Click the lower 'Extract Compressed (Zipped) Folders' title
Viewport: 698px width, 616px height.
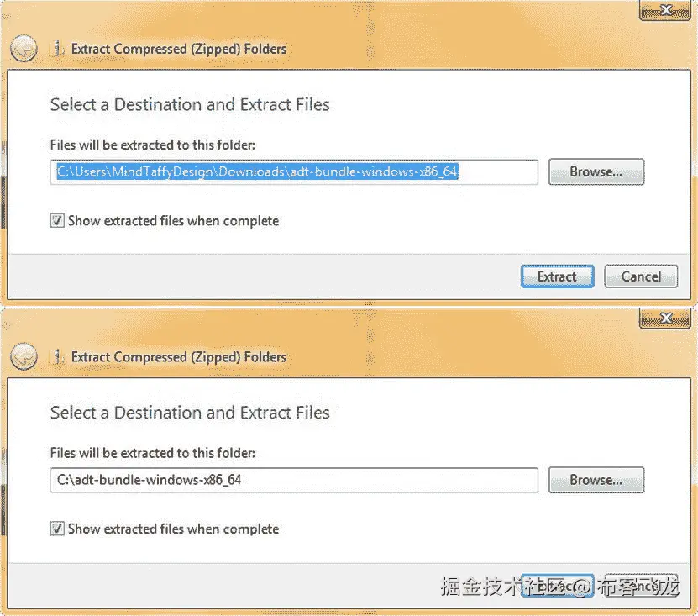tap(179, 357)
